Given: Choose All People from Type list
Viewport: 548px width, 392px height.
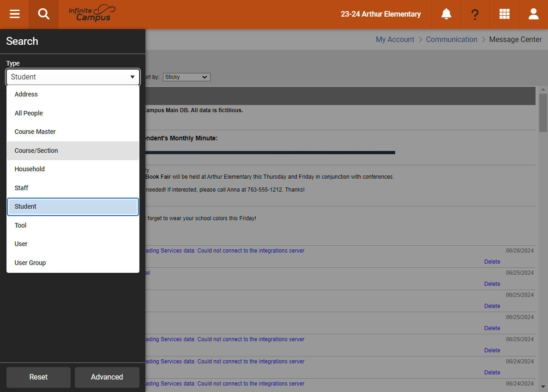Looking at the screenshot, I should [x=72, y=113].
